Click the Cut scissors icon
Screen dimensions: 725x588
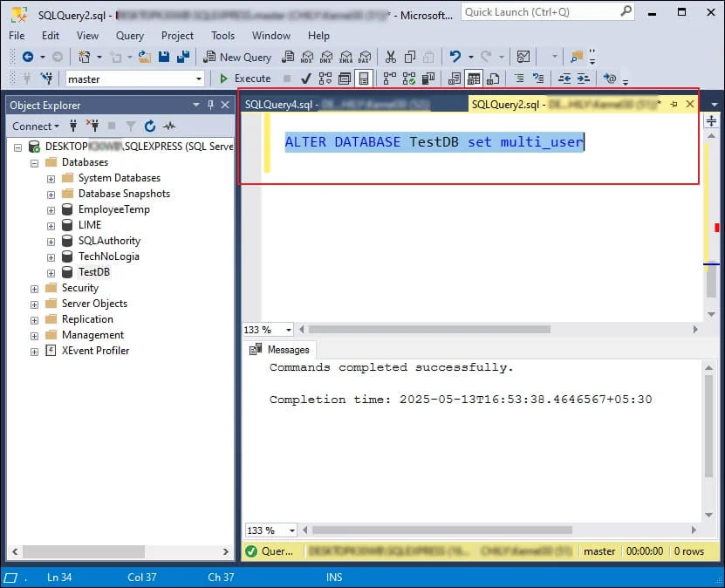pyautogui.click(x=391, y=57)
